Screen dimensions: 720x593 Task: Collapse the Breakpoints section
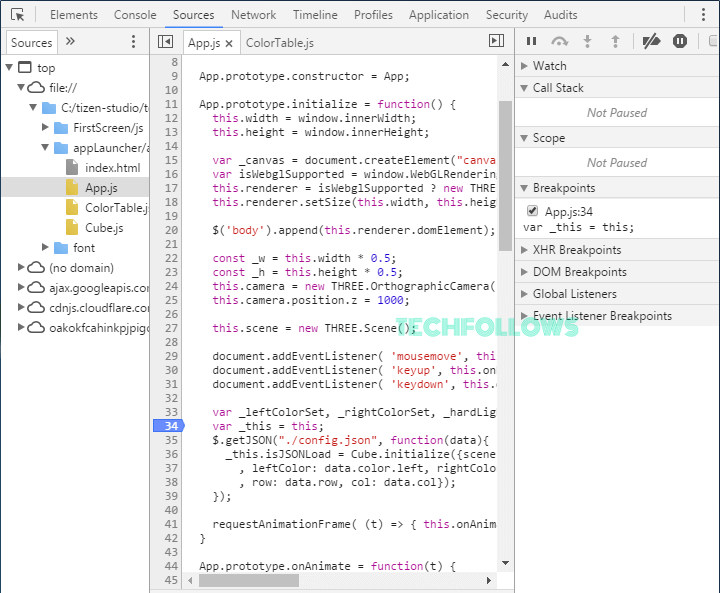tap(617, 188)
